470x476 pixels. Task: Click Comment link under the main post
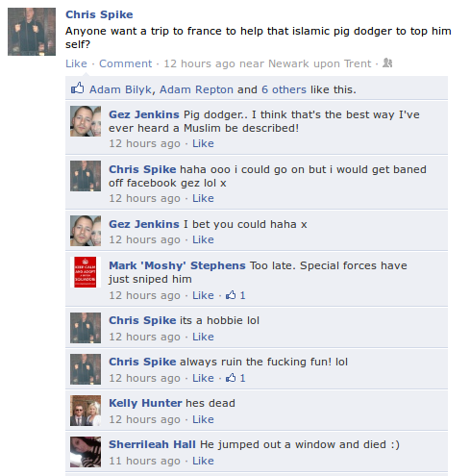click(x=126, y=63)
